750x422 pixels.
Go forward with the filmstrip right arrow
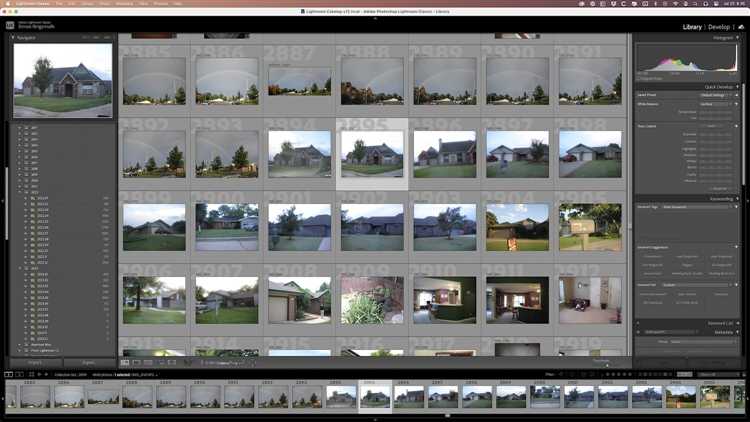point(46,374)
